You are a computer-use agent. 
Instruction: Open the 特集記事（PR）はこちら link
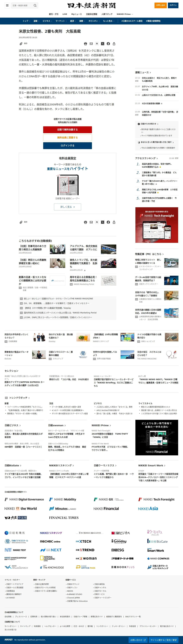[x=150, y=254]
